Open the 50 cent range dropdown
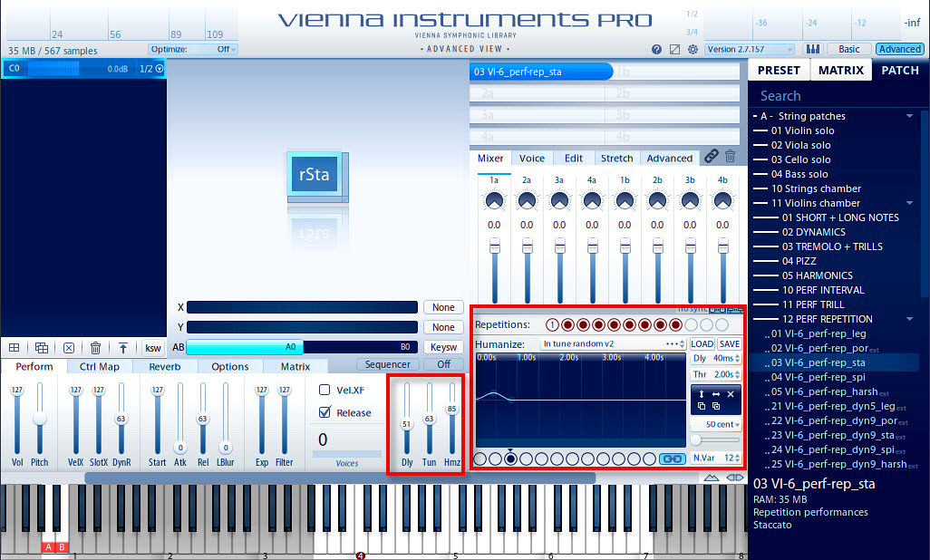This screenshot has width=930, height=560. pyautogui.click(x=716, y=424)
